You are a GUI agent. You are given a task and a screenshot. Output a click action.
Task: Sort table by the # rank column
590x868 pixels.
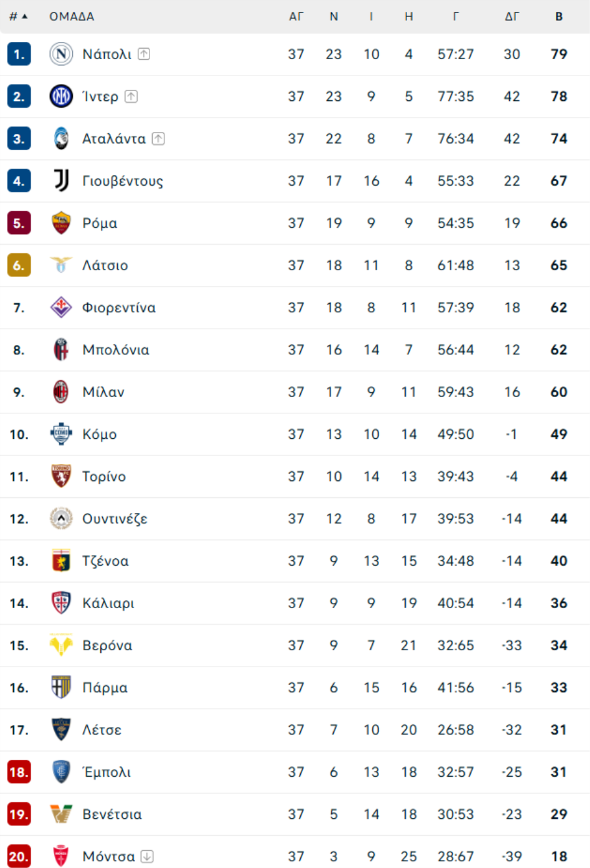point(18,16)
